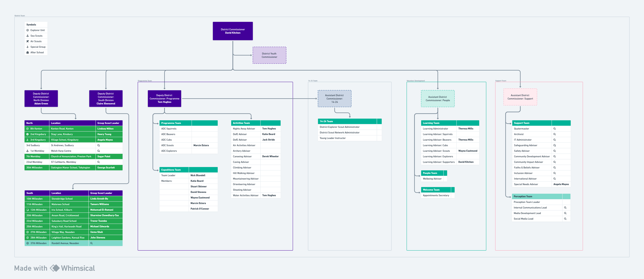644x279 pixels.
Task: Click the loading circle icon by 12th Willesden
Action: (x=28, y=210)
